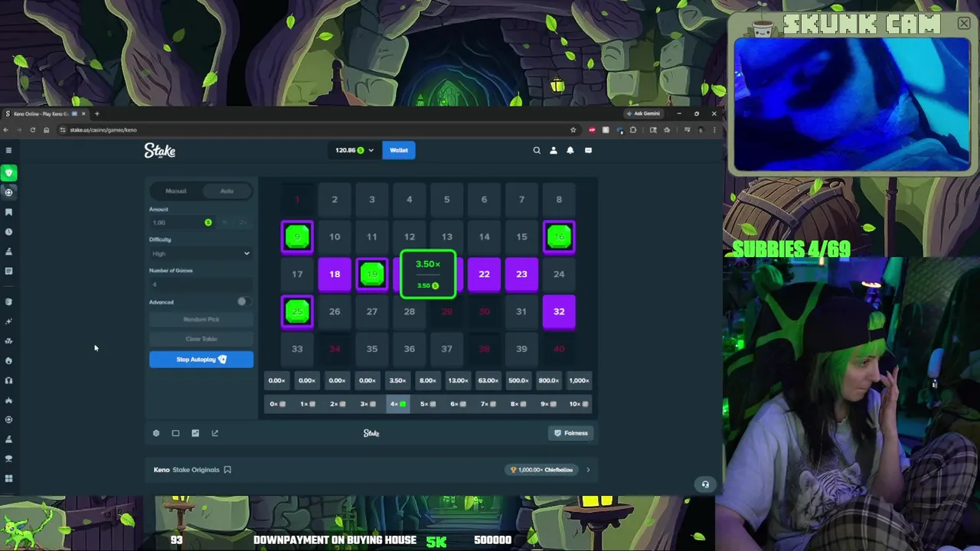Screen dimensions: 980x551
Task: Click the Clear Table button
Action: coord(201,339)
